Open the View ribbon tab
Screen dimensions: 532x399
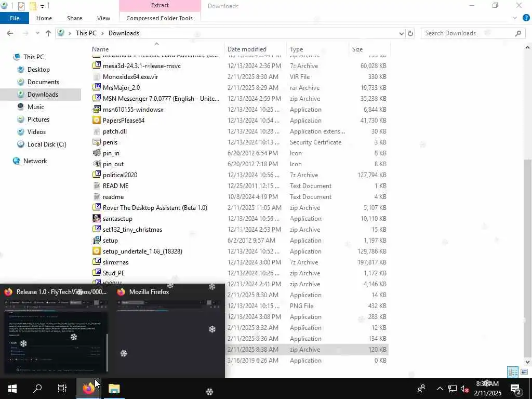point(103,18)
